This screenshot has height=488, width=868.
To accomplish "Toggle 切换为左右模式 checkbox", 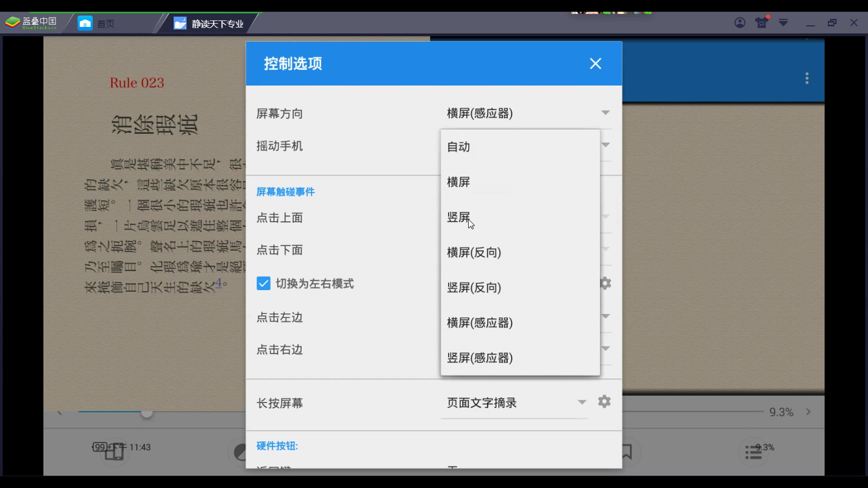I will (263, 283).
